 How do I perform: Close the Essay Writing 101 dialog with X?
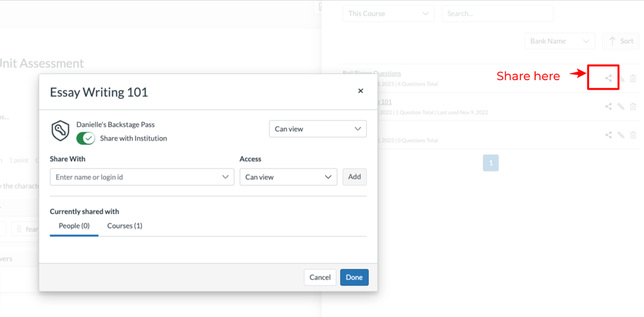click(x=360, y=91)
